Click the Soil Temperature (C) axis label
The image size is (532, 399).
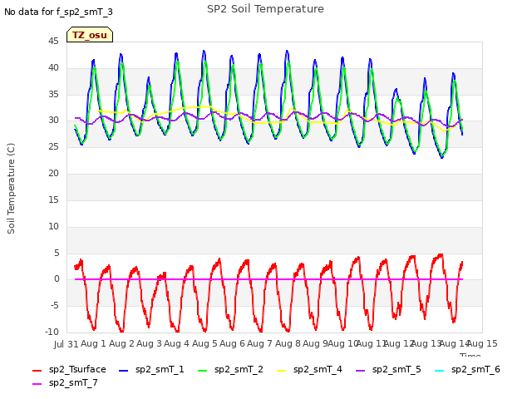[x=11, y=189]
